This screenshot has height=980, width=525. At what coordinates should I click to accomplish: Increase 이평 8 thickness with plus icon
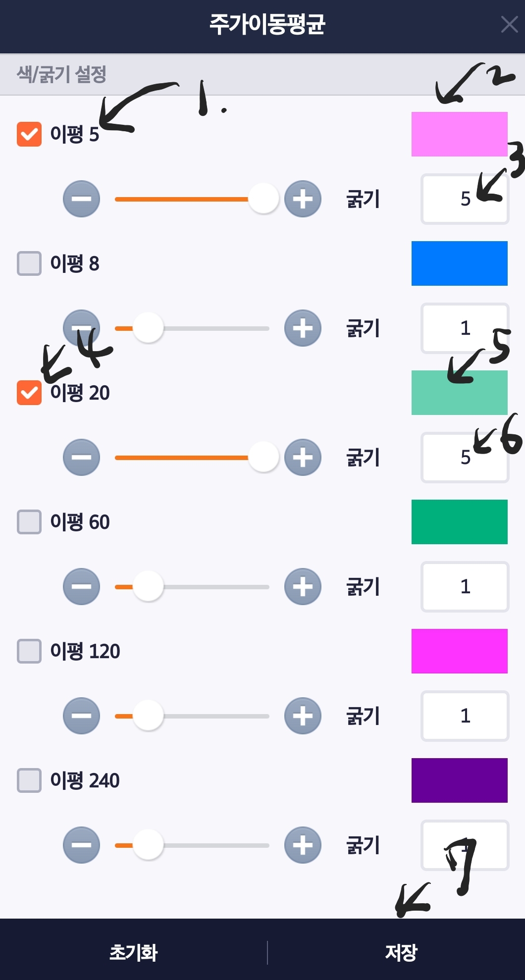coord(302,327)
